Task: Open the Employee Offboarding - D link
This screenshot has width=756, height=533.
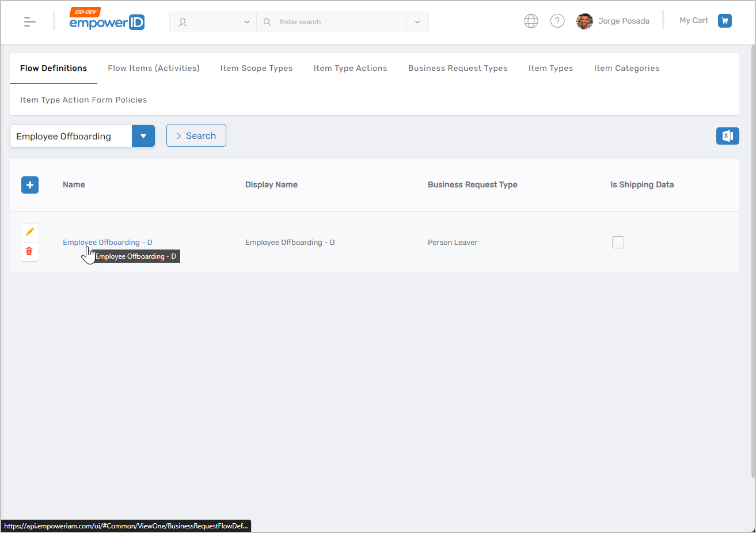Action: click(107, 243)
